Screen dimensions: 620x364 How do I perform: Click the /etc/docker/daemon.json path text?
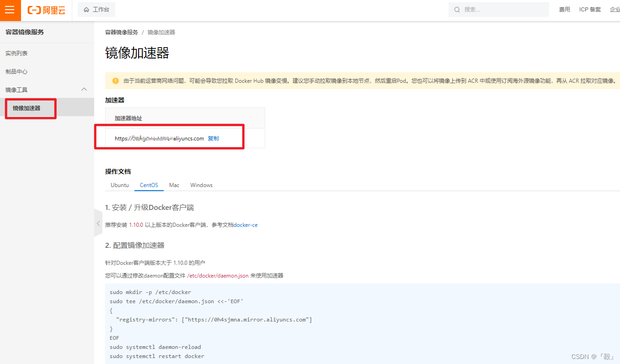[218, 276]
